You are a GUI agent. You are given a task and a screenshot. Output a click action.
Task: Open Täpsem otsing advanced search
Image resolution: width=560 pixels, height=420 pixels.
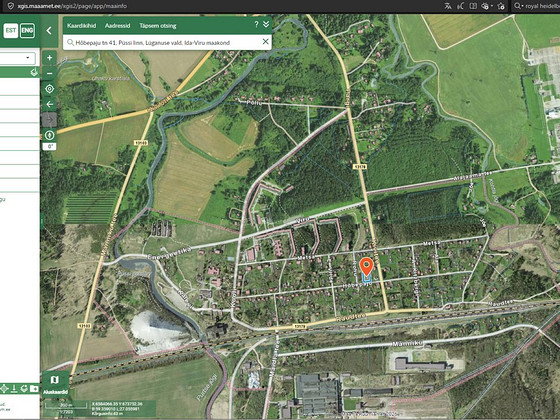click(x=158, y=26)
